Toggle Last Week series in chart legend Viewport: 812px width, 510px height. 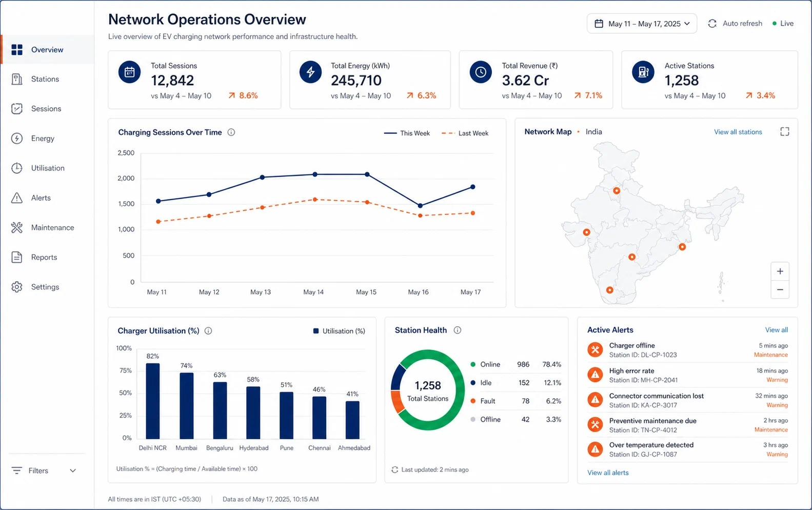pyautogui.click(x=465, y=133)
